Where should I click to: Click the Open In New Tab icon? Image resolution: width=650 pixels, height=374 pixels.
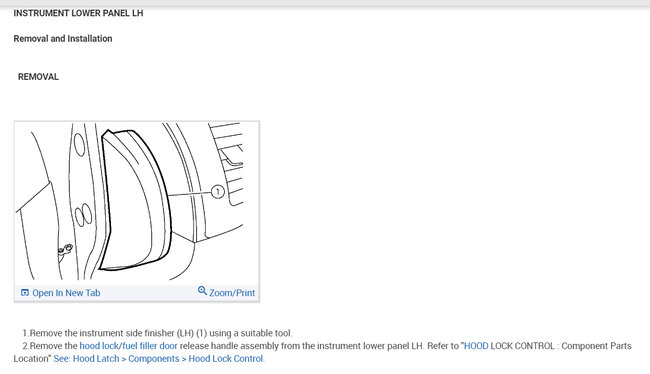click(x=25, y=293)
